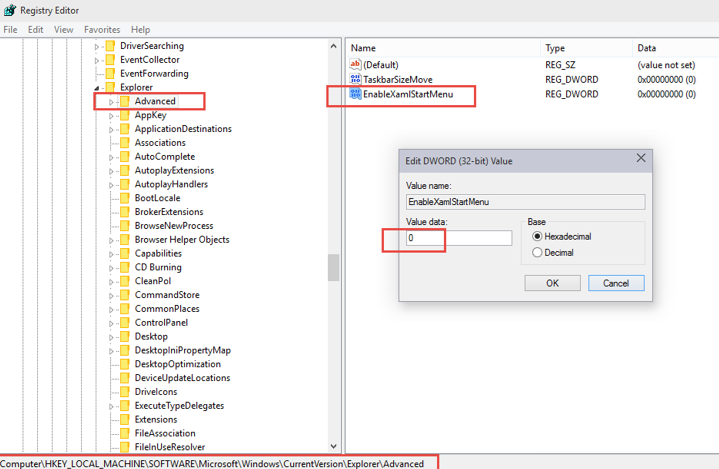Click the CD Burning folder icon
Viewport: 719px width, 469px height.
[125, 267]
